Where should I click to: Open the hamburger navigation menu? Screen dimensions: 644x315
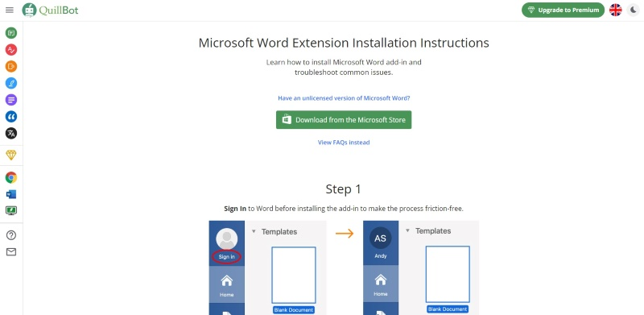(x=10, y=10)
